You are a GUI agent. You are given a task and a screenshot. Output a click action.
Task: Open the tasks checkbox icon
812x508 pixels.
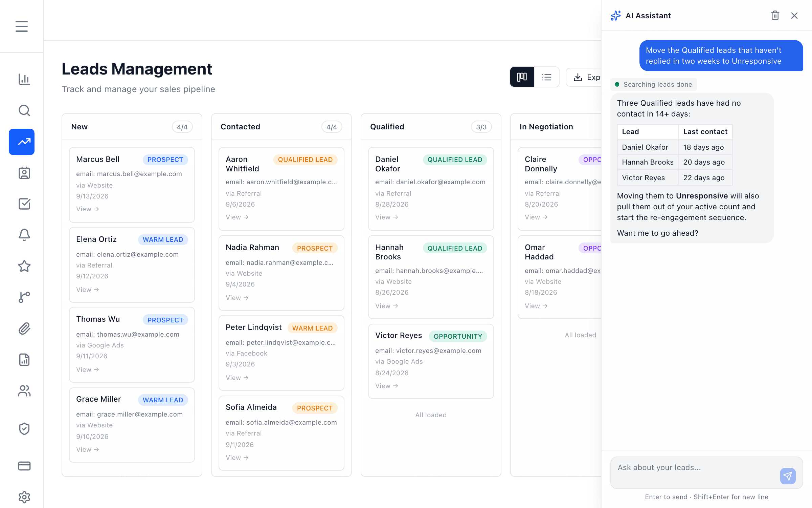click(x=24, y=204)
